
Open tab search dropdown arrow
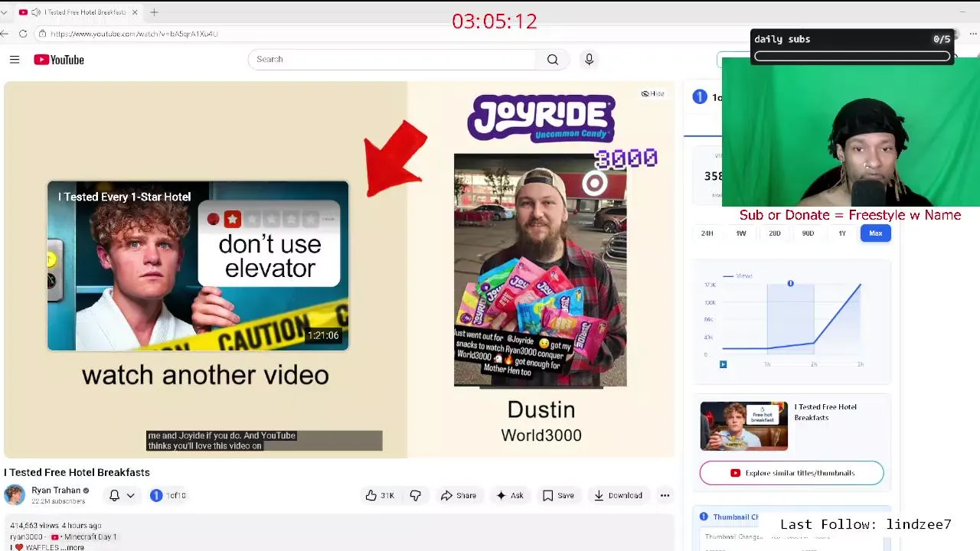[x=4, y=12]
